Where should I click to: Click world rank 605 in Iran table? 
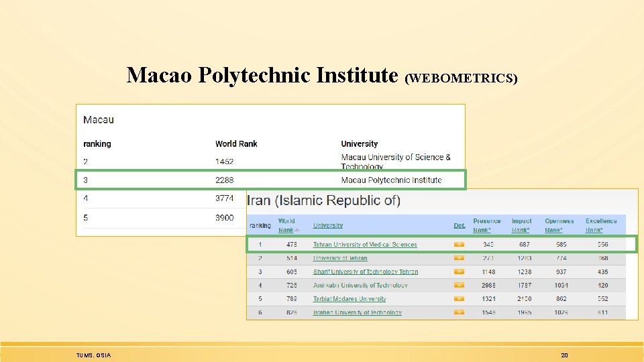pos(292,271)
